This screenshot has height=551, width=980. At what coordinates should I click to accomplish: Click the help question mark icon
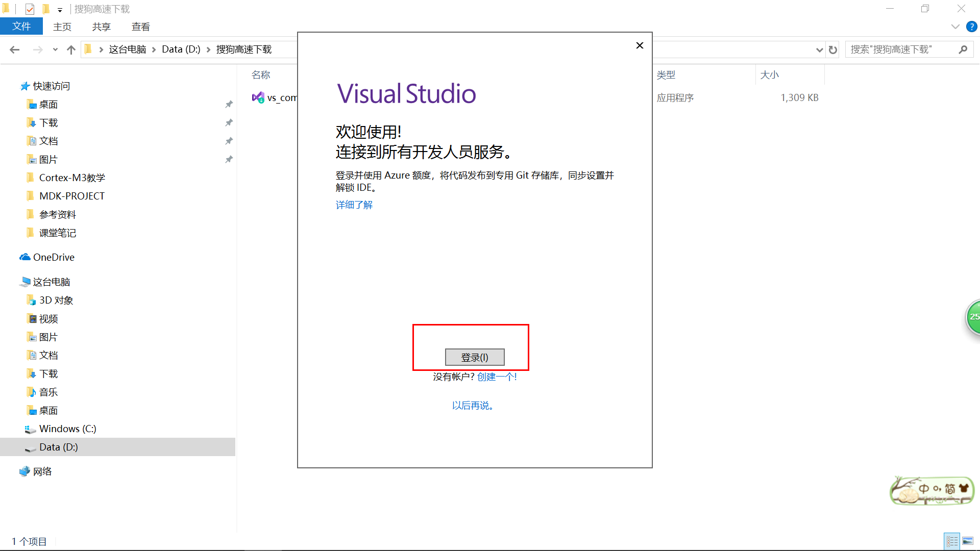pos(971,27)
